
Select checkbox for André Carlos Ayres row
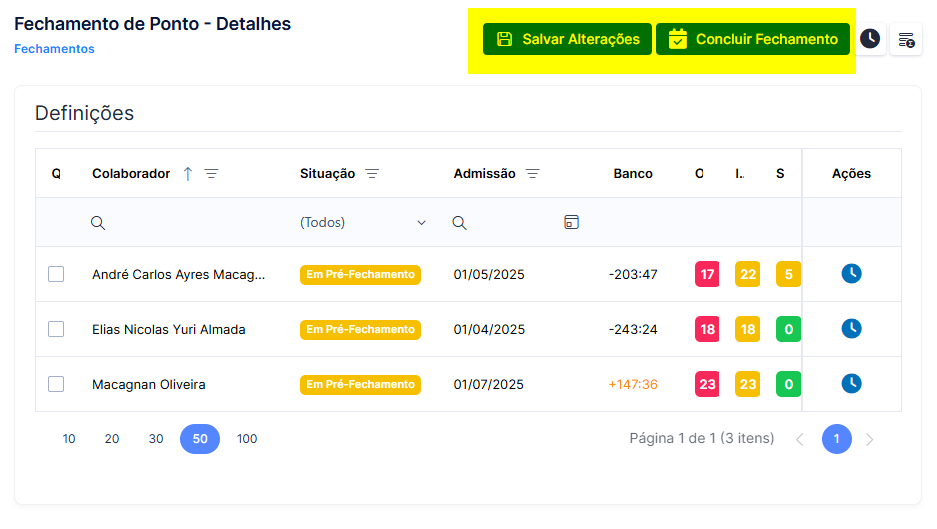pos(56,274)
